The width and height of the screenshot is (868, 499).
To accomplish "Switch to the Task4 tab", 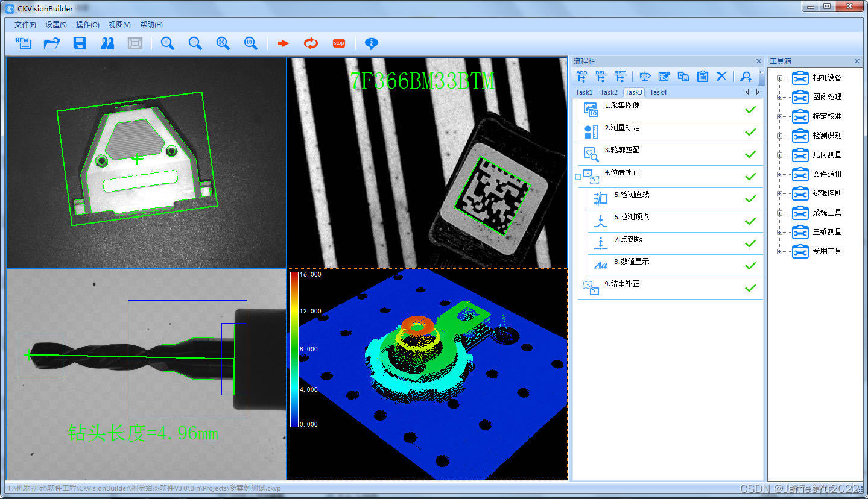I will [658, 92].
